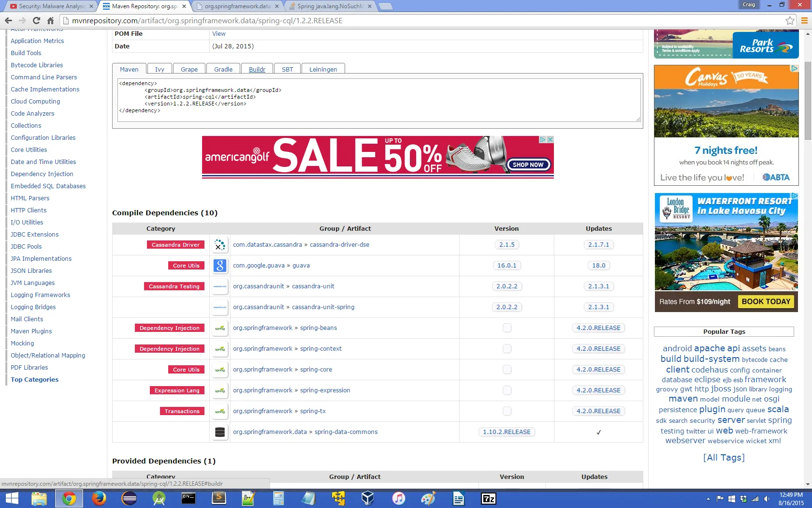Click the spring-expression Spring logo icon
Viewport: 812px width, 508px height.
[x=220, y=390]
